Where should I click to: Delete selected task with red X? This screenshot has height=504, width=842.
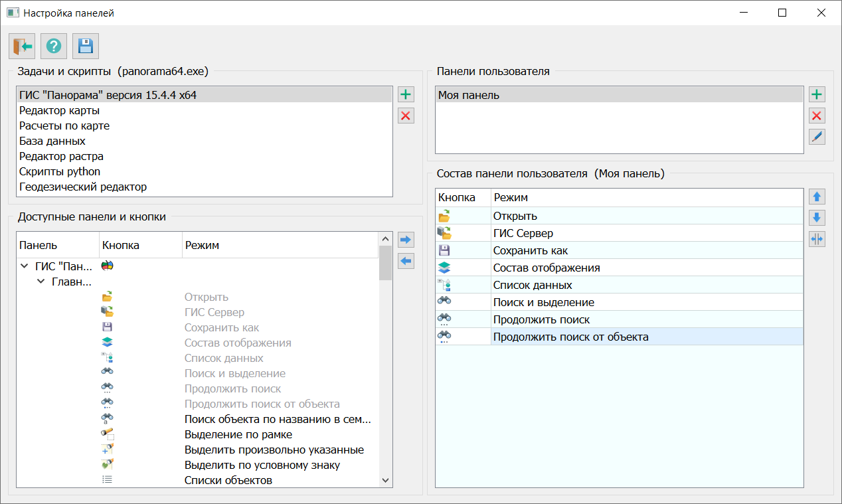pyautogui.click(x=406, y=116)
